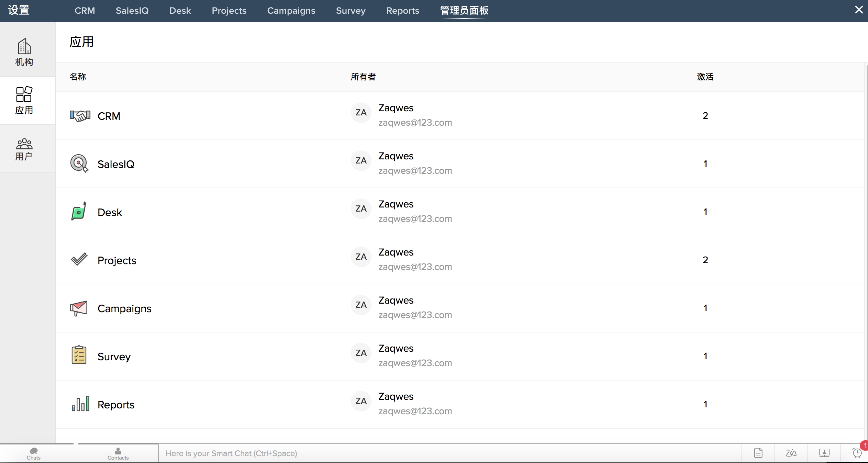Open the SalesIQ top navigation tab
This screenshot has height=463, width=868.
[132, 11]
